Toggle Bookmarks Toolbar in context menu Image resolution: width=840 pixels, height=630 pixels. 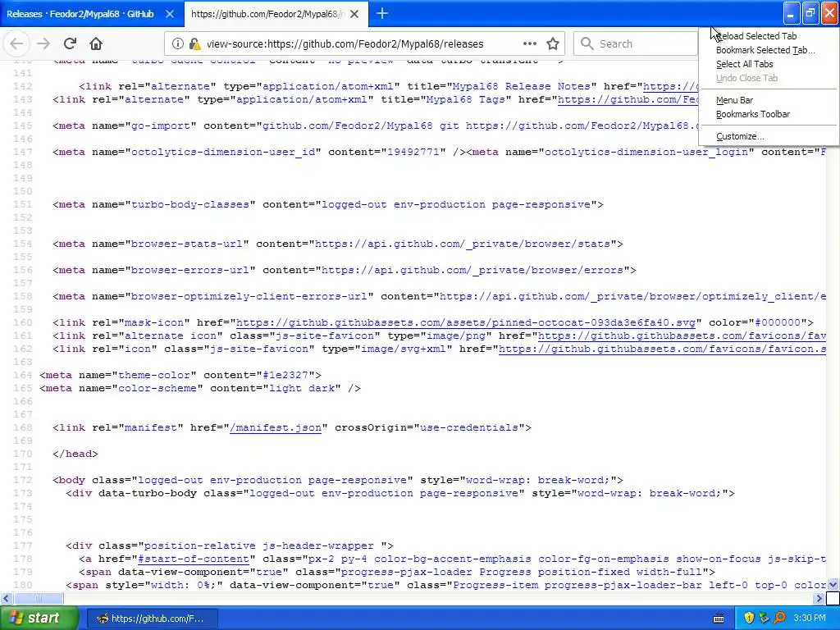click(753, 114)
